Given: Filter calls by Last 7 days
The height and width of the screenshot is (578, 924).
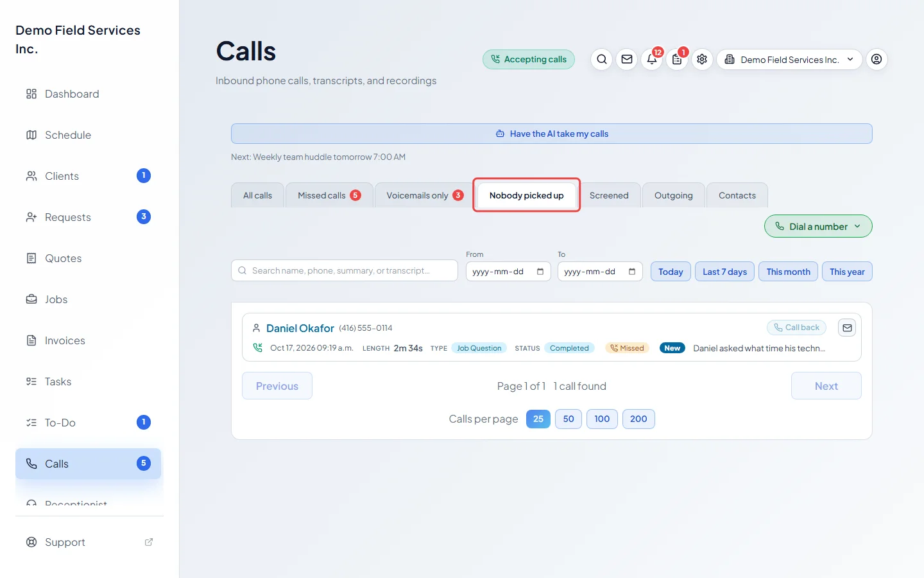Looking at the screenshot, I should tap(724, 272).
